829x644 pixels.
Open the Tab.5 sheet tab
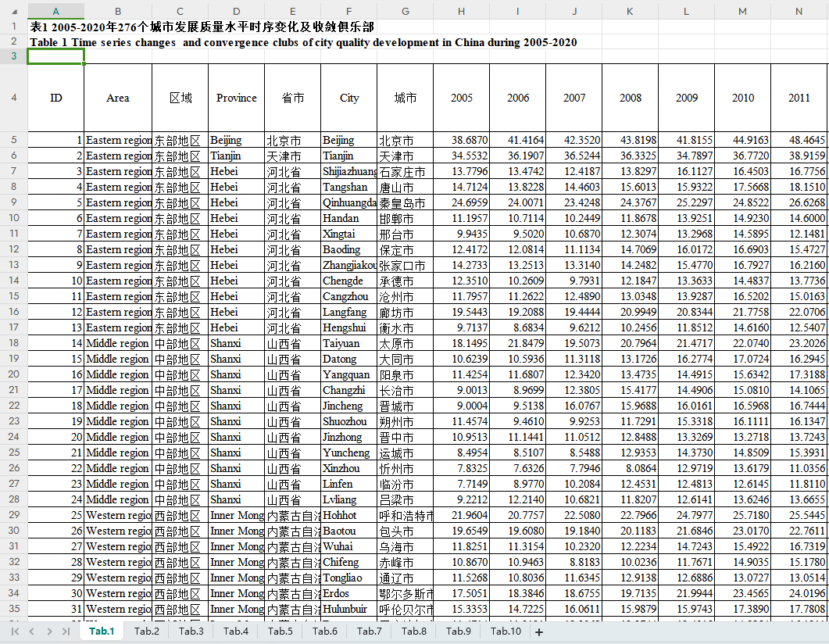[280, 631]
